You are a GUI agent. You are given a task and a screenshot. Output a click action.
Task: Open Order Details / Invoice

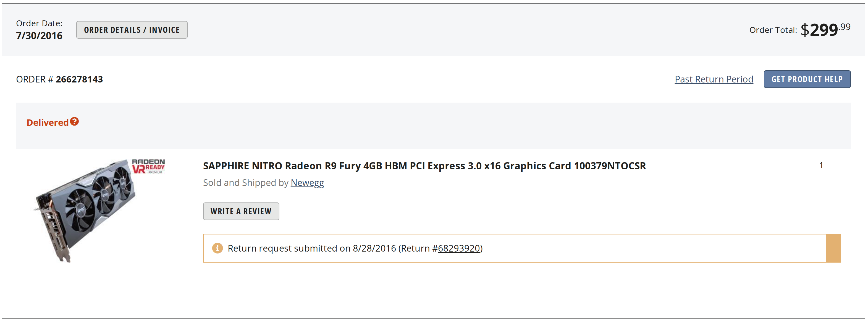132,30
